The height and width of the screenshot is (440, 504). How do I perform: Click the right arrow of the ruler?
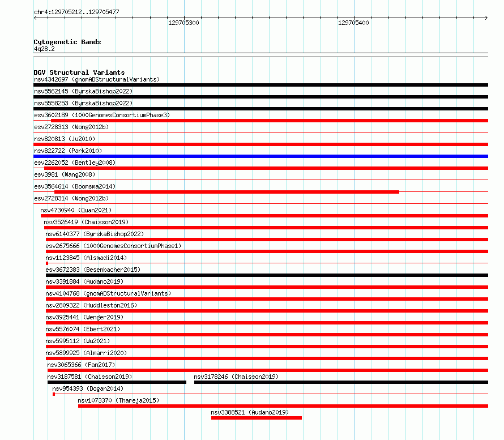[x=486, y=18]
